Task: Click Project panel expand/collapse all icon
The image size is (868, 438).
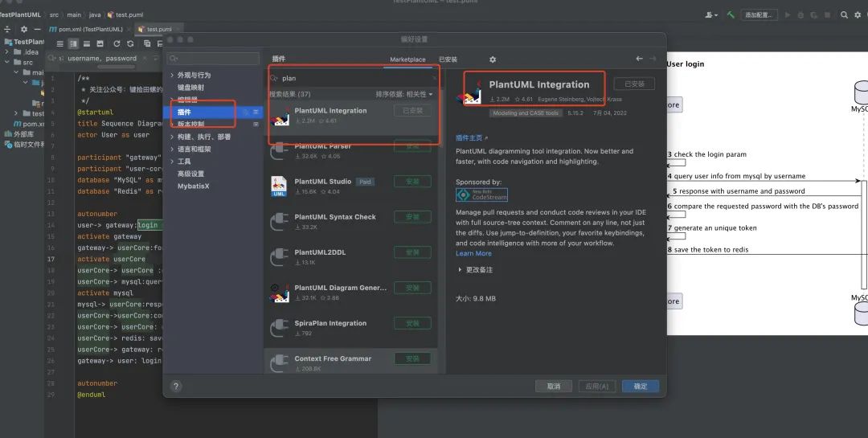Action: (7, 30)
